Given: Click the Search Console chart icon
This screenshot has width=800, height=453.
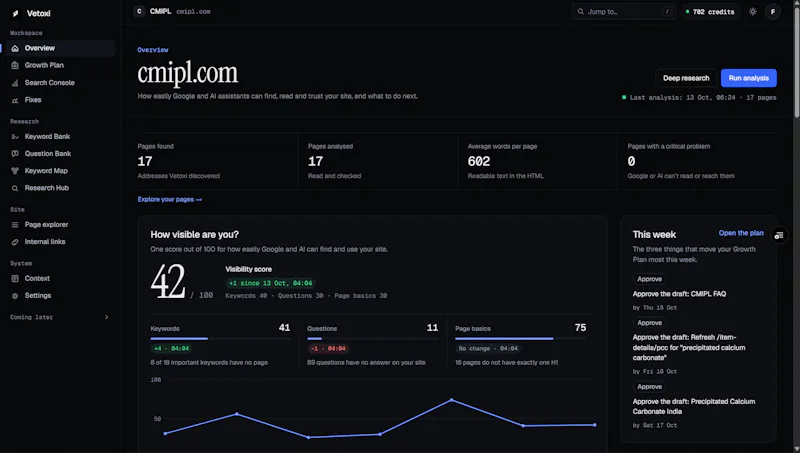Looking at the screenshot, I should pos(15,83).
